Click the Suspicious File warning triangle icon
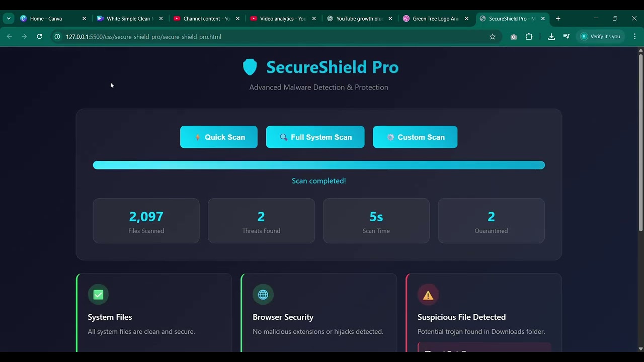The image size is (644, 362). (428, 295)
